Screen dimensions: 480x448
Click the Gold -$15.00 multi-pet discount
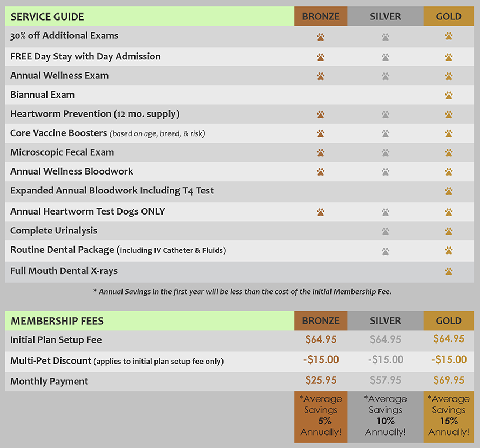[449, 359]
